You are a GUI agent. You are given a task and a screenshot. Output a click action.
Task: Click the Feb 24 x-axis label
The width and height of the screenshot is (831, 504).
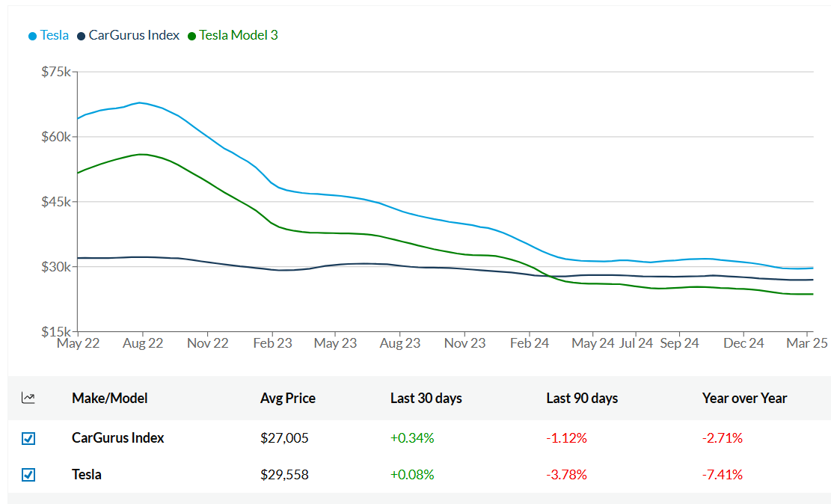[x=529, y=343]
